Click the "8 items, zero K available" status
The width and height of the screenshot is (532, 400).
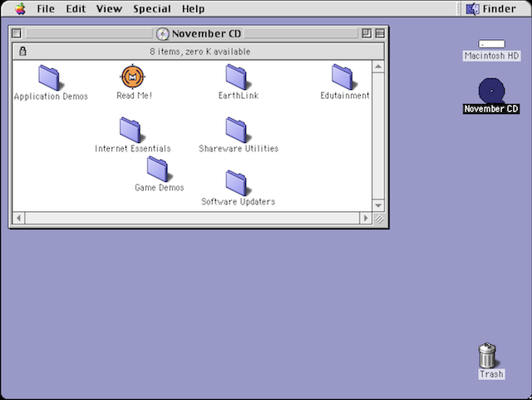pos(200,52)
